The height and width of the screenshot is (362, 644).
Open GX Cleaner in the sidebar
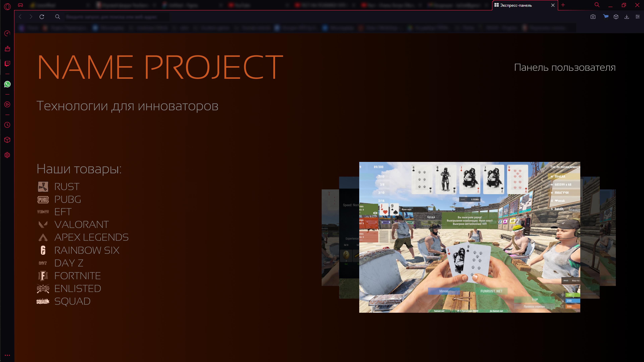(x=8, y=48)
